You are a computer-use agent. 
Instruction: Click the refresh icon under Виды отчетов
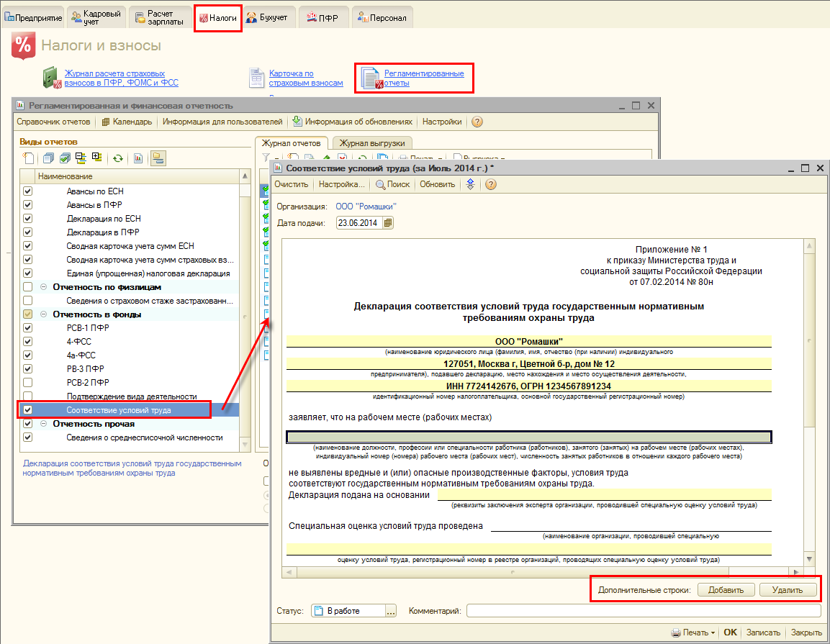coord(117,158)
